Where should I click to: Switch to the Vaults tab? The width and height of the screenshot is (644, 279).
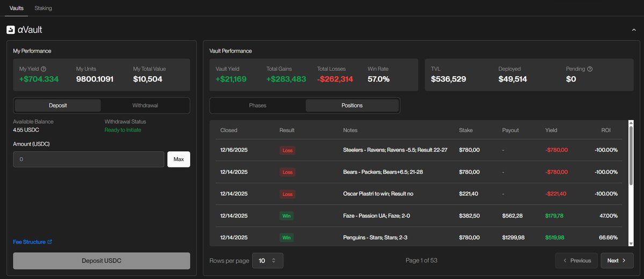[x=17, y=8]
